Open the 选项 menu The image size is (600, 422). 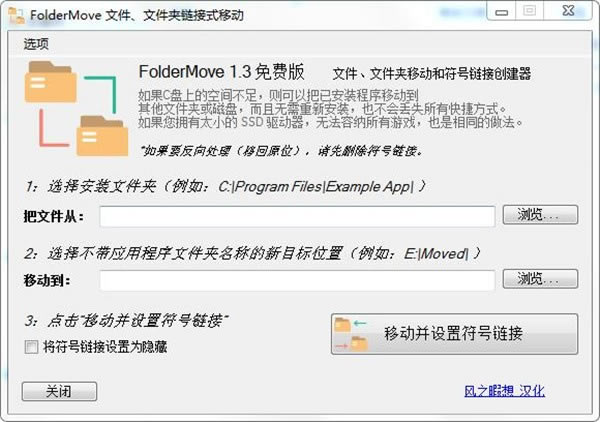point(36,44)
